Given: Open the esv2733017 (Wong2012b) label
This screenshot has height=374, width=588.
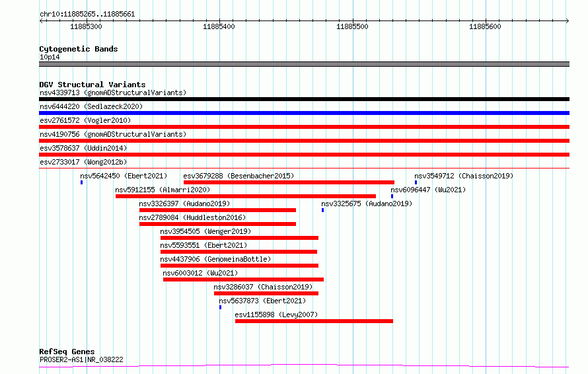Looking at the screenshot, I should click(83, 162).
